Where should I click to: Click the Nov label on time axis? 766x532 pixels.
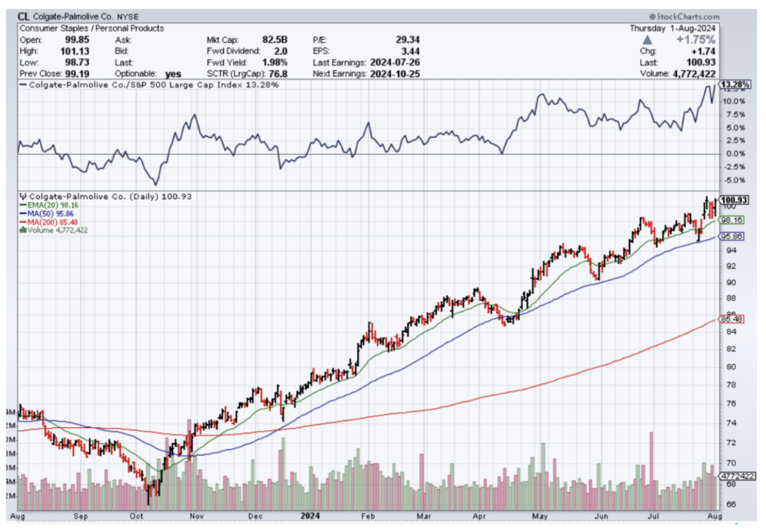pos(197,516)
